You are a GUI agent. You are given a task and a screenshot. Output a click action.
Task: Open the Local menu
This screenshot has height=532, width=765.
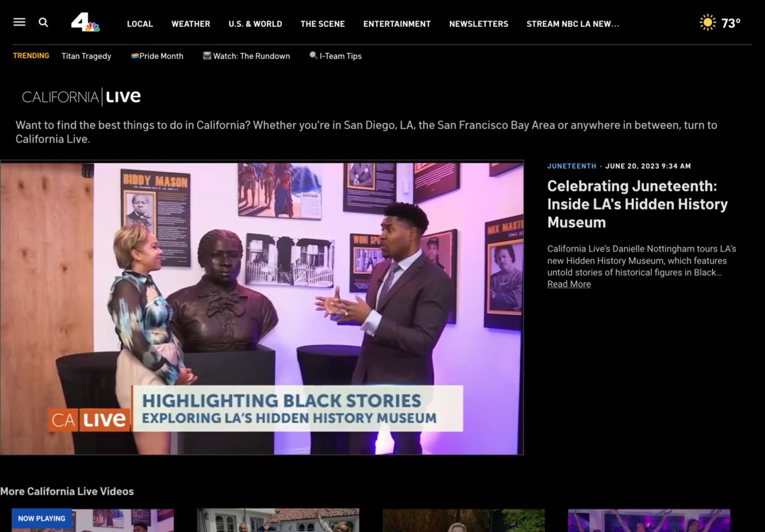tap(140, 24)
